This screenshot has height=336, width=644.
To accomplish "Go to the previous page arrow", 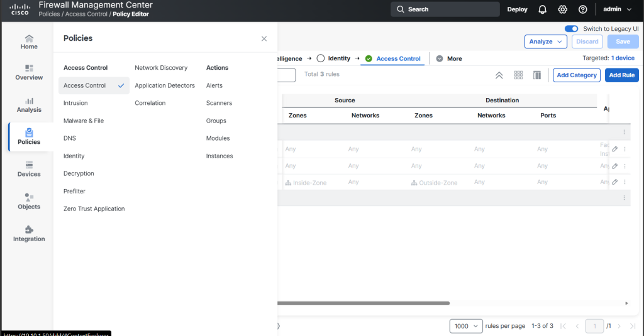I will click(577, 326).
